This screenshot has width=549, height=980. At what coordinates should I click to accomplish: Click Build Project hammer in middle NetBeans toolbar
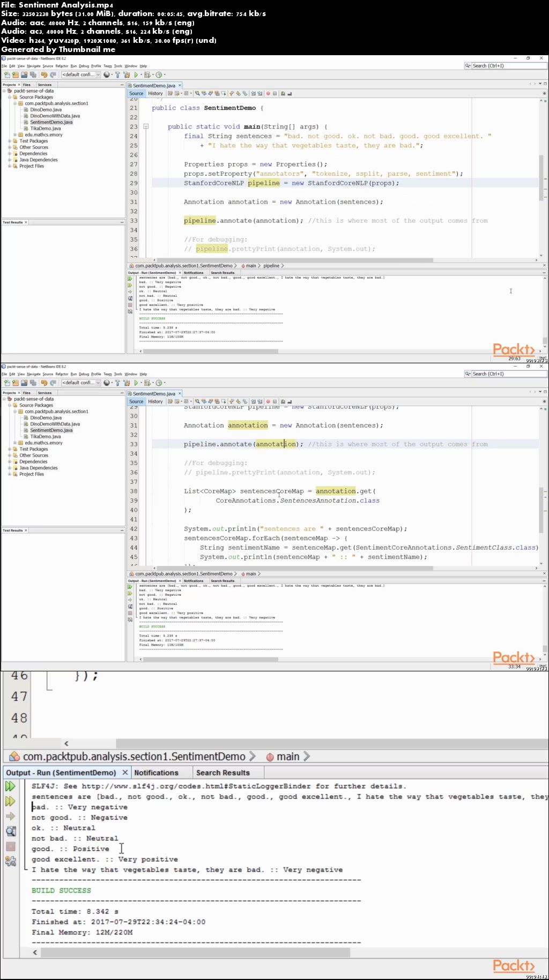[117, 383]
